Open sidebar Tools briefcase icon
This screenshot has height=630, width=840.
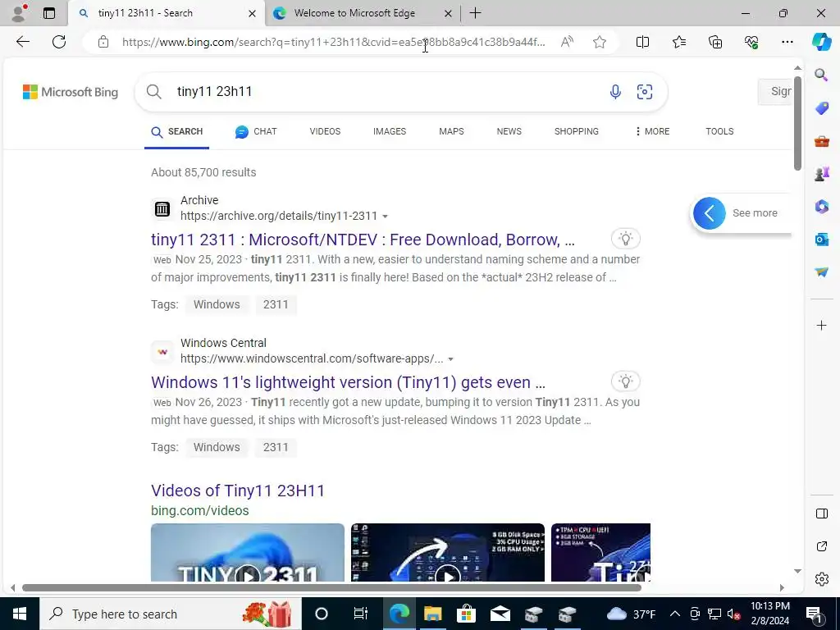[x=821, y=141]
